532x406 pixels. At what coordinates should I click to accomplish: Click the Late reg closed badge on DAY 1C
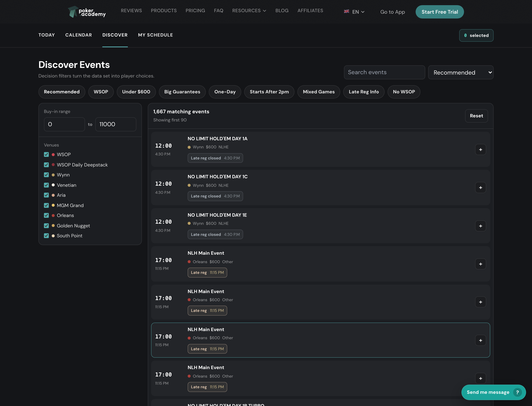(215, 196)
